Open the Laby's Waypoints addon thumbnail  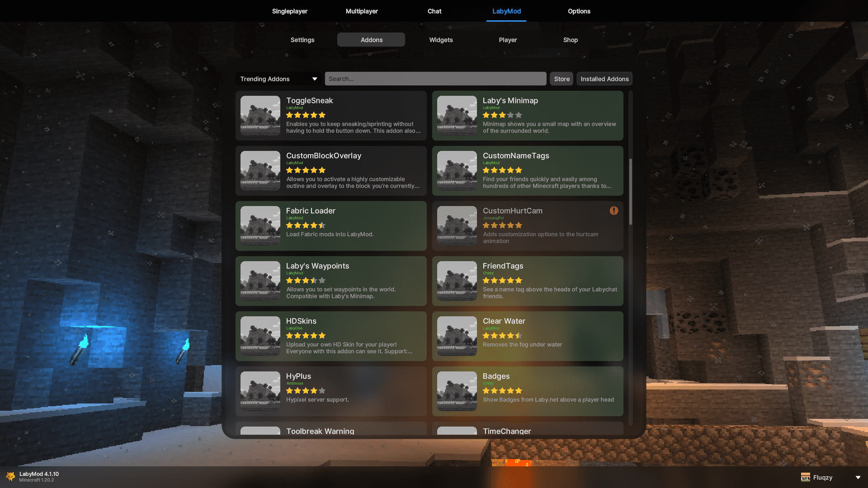[260, 281]
